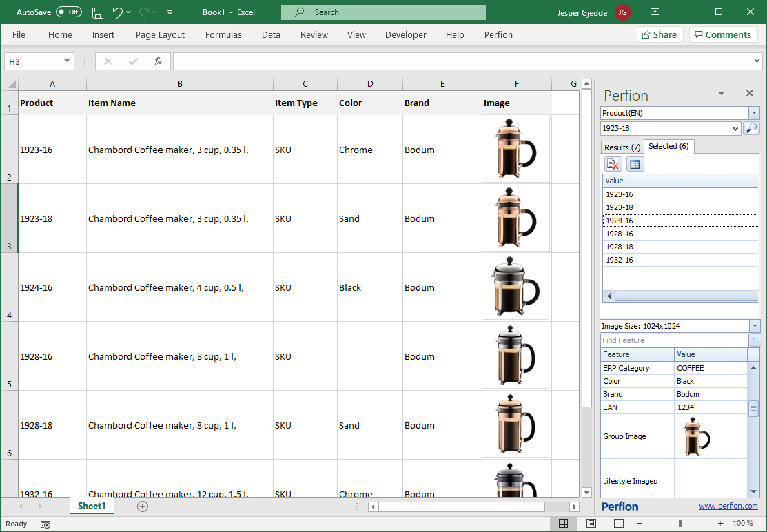Viewport: 767px width, 532px height.
Task: Open the www.perfion.com link
Action: pos(728,507)
